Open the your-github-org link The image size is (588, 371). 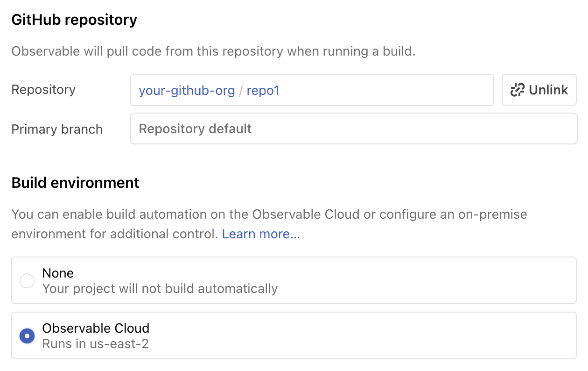click(187, 90)
